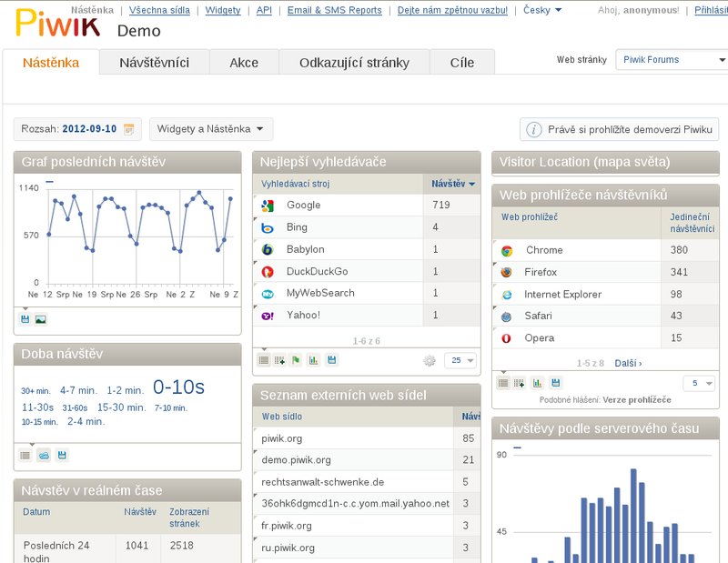The height and width of the screenshot is (563, 728).
Task: Click the Google search engine icon
Action: tap(268, 206)
